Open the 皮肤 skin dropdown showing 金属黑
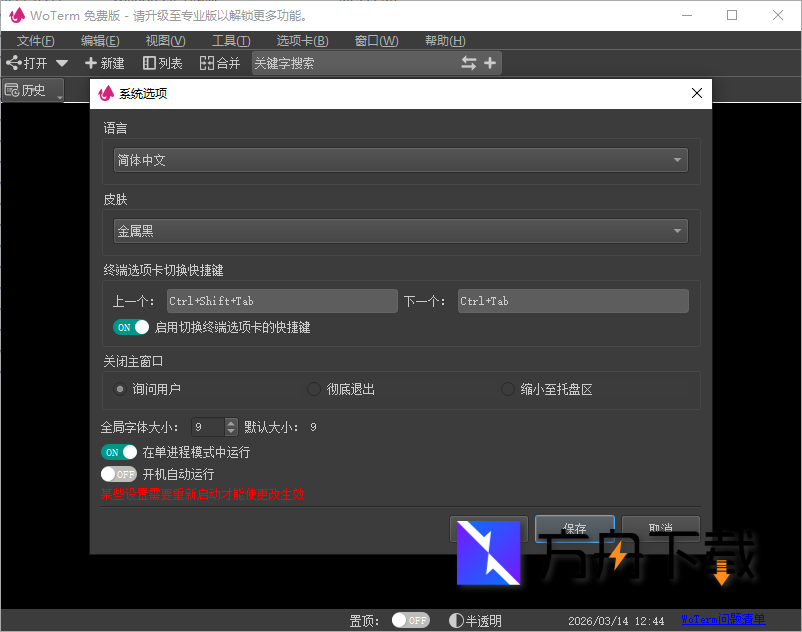This screenshot has height=632, width=802. click(x=400, y=230)
